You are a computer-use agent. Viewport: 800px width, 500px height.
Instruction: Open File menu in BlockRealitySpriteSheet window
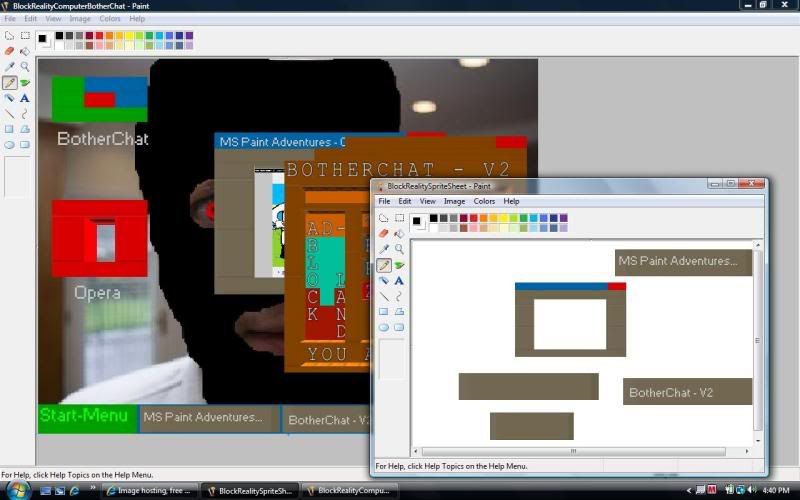384,201
